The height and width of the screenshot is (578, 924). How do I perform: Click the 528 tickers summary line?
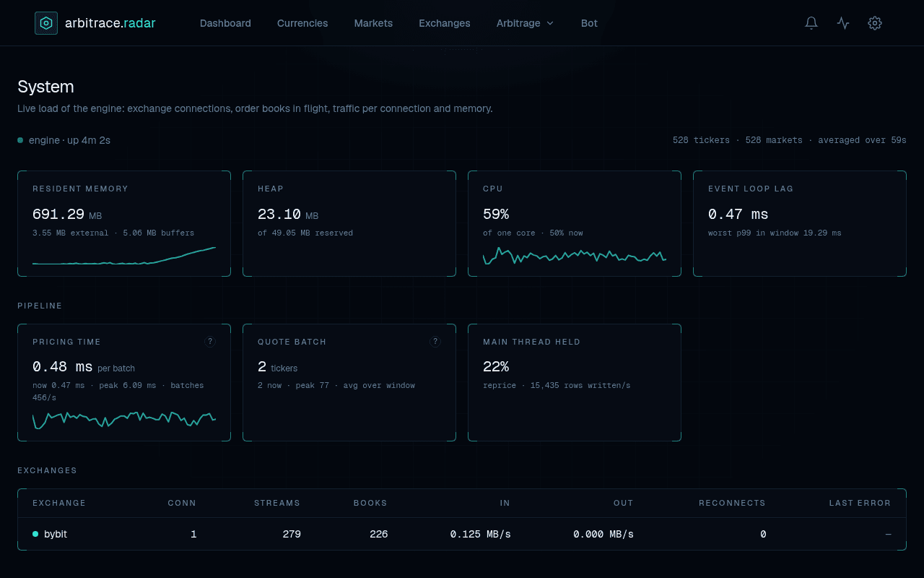(x=790, y=140)
